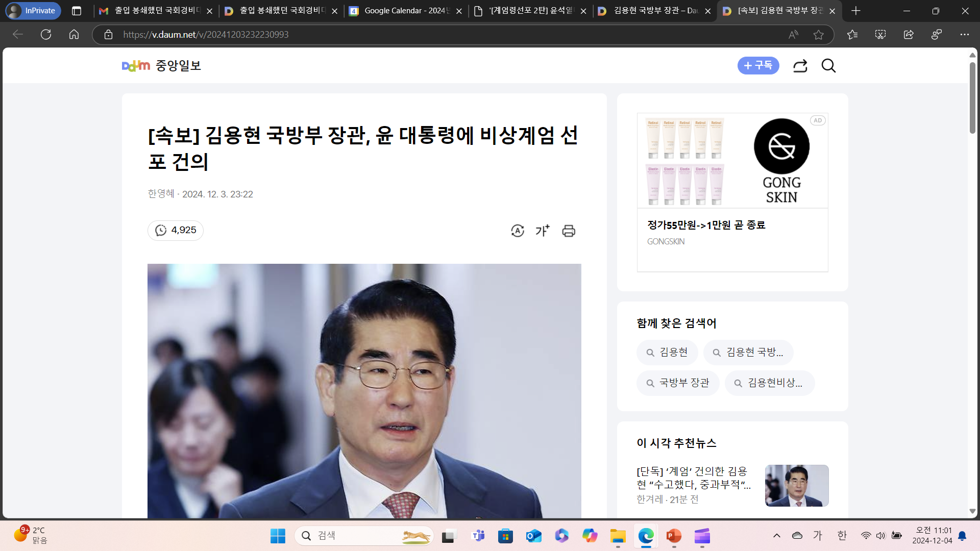Open the font size adjustment icon
The height and width of the screenshot is (551, 980).
tap(543, 231)
